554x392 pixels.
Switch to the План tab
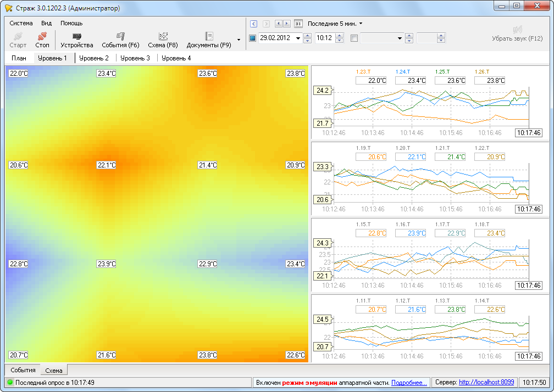19,58
